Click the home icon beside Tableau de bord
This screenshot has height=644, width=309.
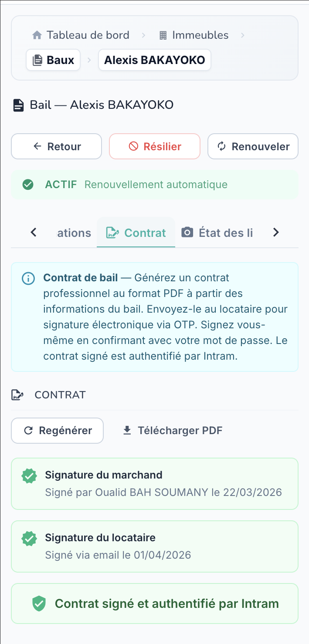pos(37,35)
